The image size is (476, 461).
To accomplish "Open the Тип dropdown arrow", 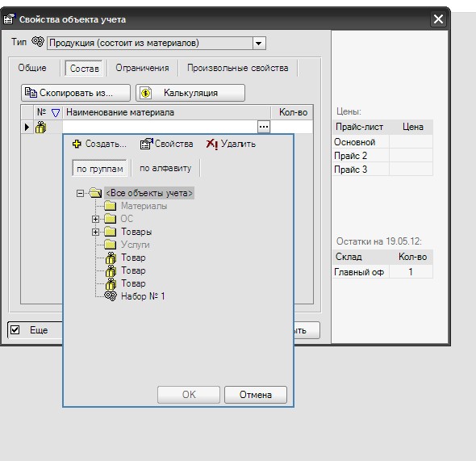I will coord(259,43).
